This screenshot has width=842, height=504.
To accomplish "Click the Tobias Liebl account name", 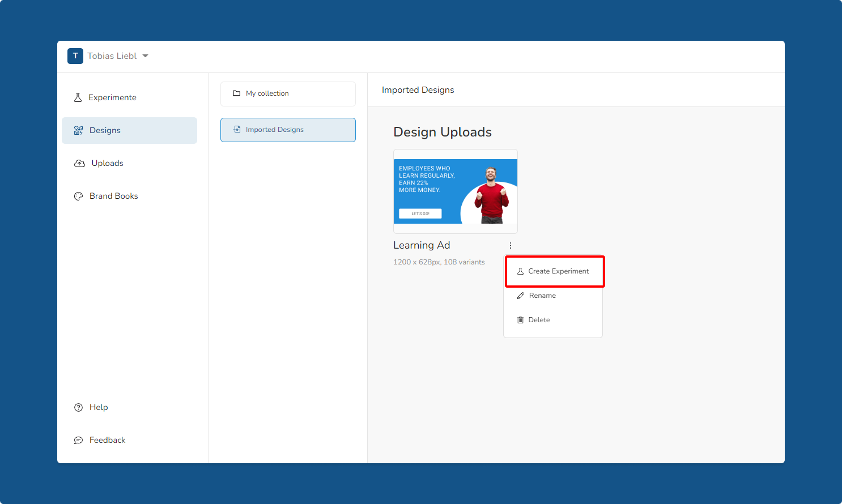I will [112, 56].
